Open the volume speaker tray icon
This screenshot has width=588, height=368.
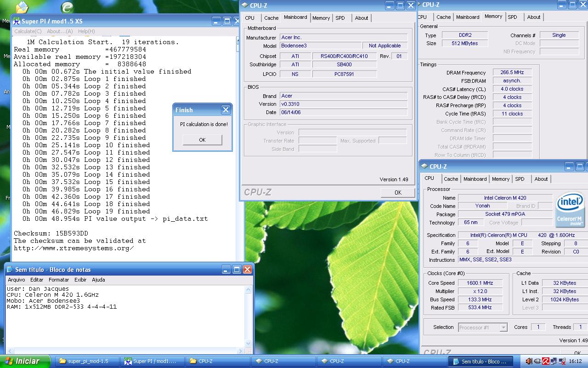(529, 361)
